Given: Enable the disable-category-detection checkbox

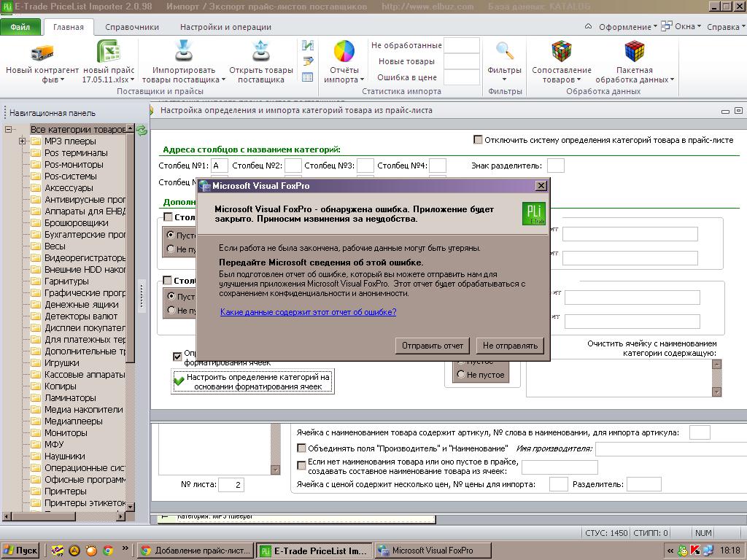Looking at the screenshot, I should [x=478, y=139].
